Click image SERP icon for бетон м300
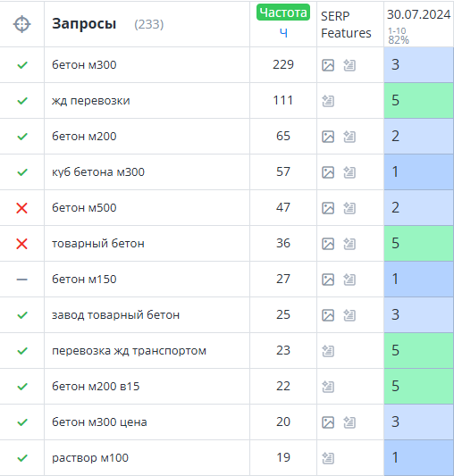This screenshot has height=476, width=454. pos(328,65)
